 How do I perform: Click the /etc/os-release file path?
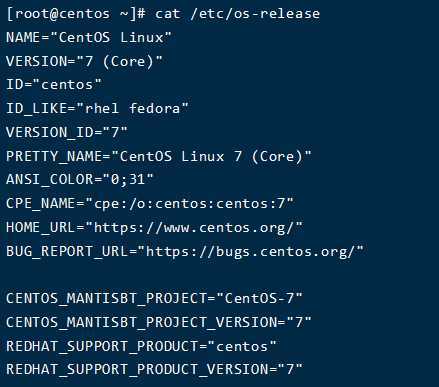tap(255, 14)
